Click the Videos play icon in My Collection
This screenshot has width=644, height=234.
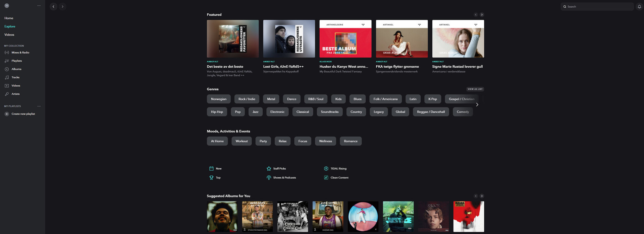[x=7, y=86]
